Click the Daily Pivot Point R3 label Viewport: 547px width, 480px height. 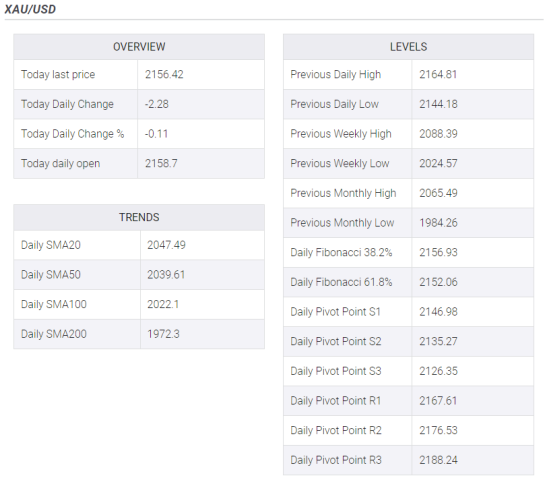(336, 460)
